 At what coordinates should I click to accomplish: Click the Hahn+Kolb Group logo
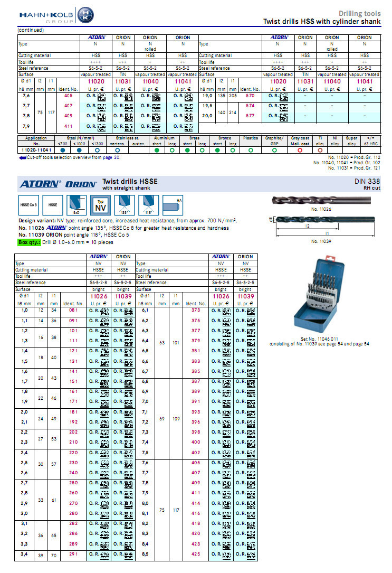[56, 16]
